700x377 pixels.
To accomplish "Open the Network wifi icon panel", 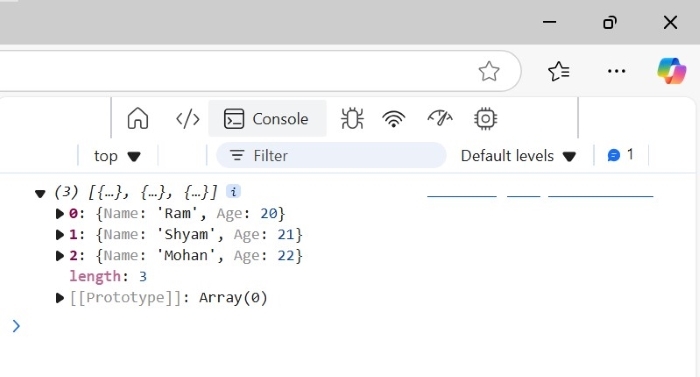I will (x=394, y=119).
